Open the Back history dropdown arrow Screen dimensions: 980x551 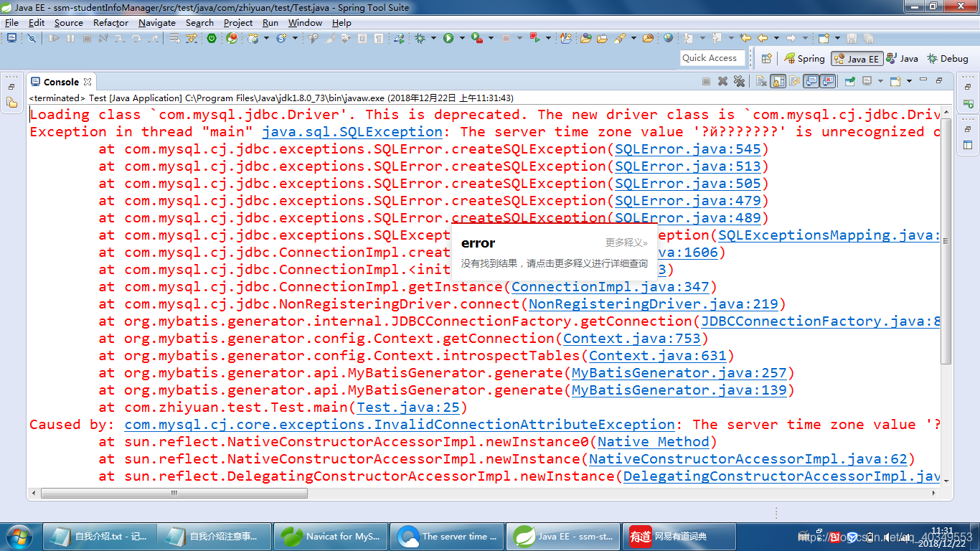coord(776,38)
